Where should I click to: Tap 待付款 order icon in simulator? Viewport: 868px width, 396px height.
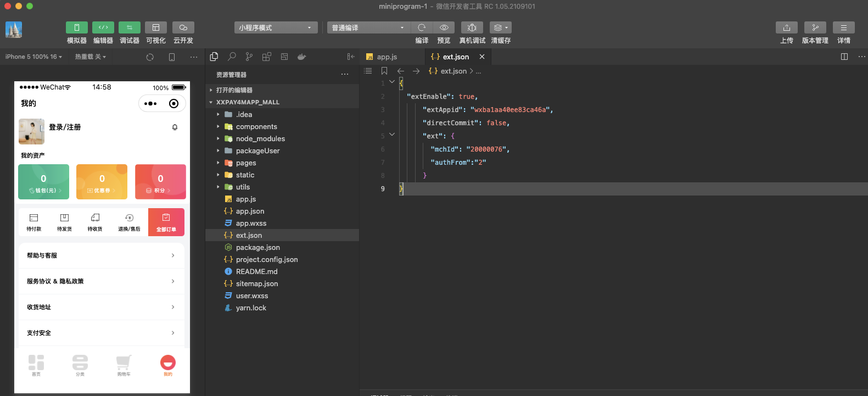[x=34, y=222]
